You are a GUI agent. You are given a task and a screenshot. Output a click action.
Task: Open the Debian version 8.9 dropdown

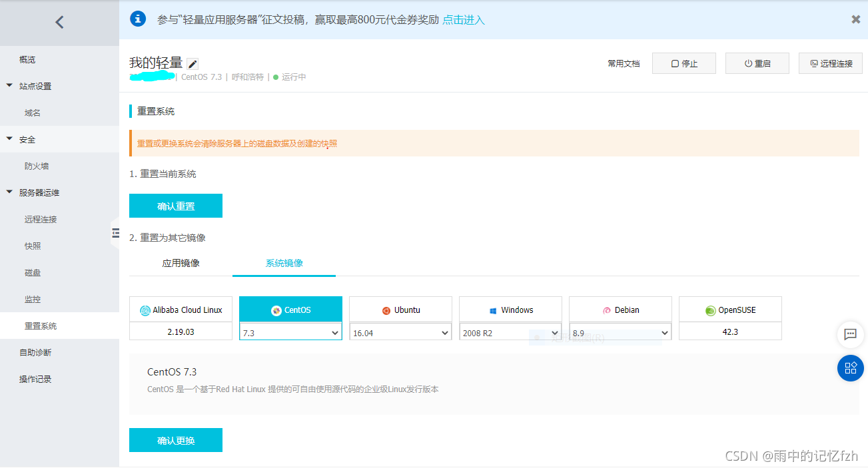tap(620, 333)
